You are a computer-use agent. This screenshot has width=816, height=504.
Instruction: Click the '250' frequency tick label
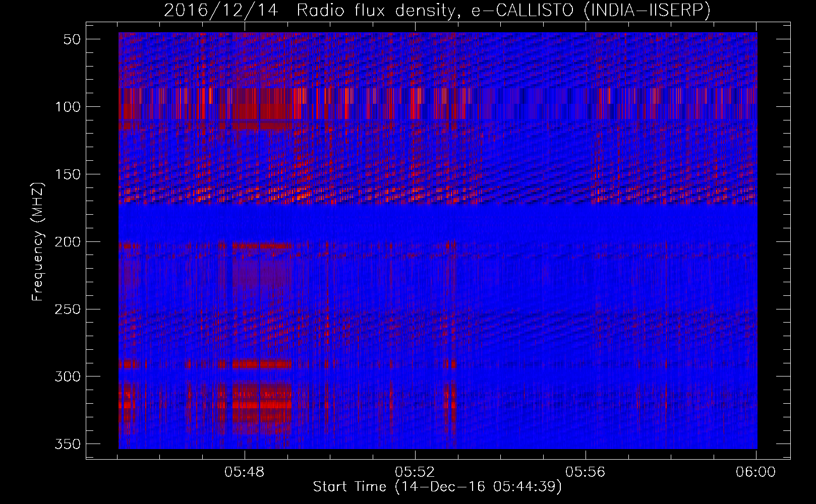click(68, 309)
